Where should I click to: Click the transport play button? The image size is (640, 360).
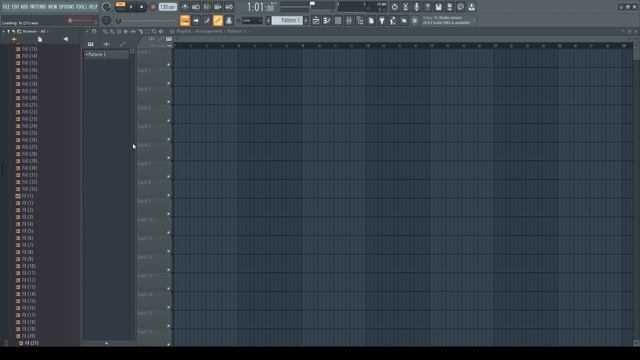tap(131, 7)
